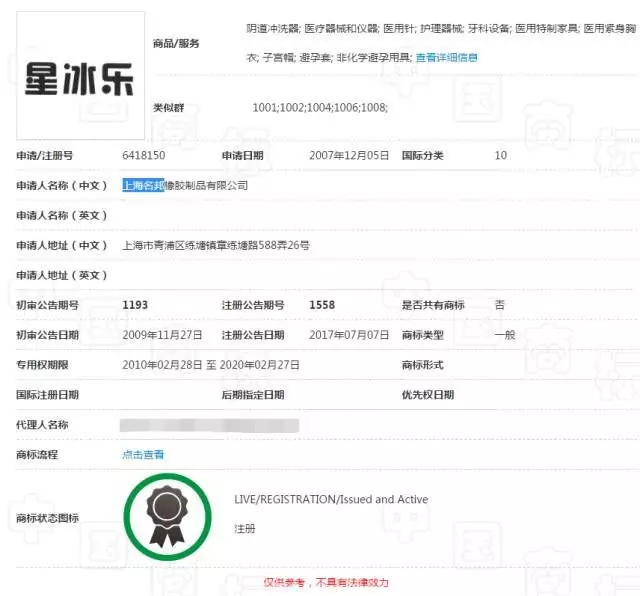Select the 代理人名称 label
Screen dimensions: 640x596
click(x=42, y=425)
